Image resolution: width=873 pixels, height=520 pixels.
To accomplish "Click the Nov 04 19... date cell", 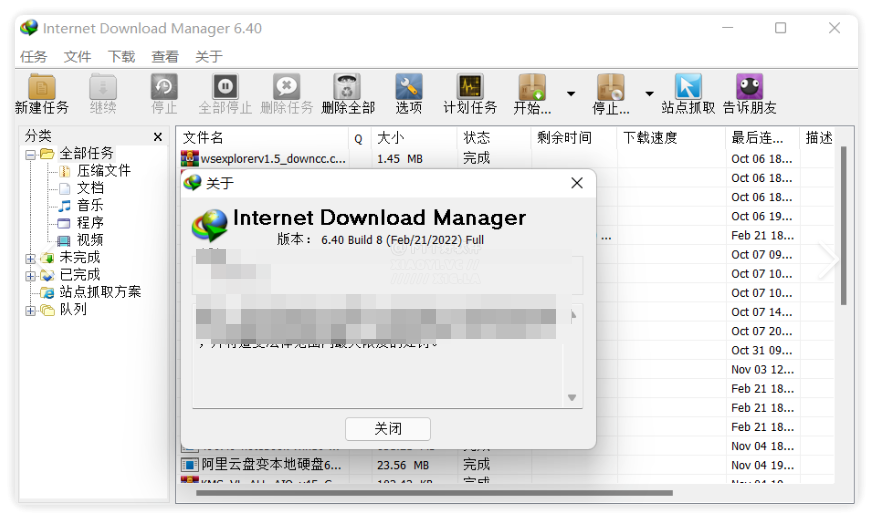I will 762,465.
